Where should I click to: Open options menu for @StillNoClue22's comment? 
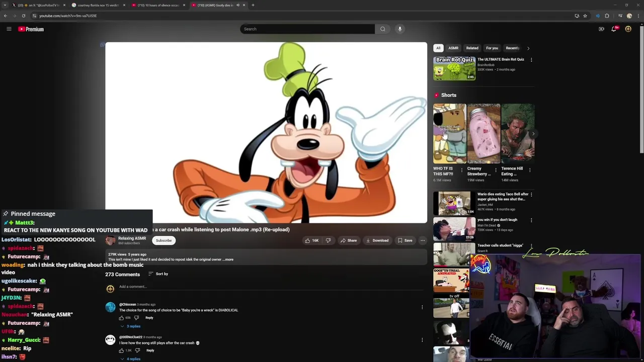tap(422, 340)
